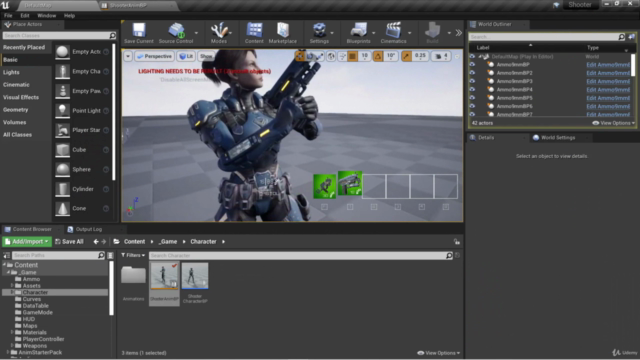Open Lit view mode menu
640x360 pixels.
186,56
